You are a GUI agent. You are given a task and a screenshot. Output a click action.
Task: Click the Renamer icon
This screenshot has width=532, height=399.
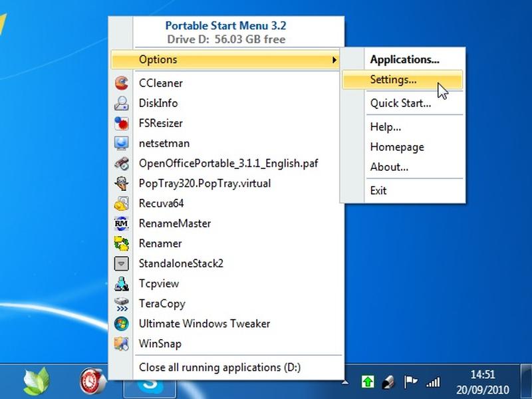[122, 243]
